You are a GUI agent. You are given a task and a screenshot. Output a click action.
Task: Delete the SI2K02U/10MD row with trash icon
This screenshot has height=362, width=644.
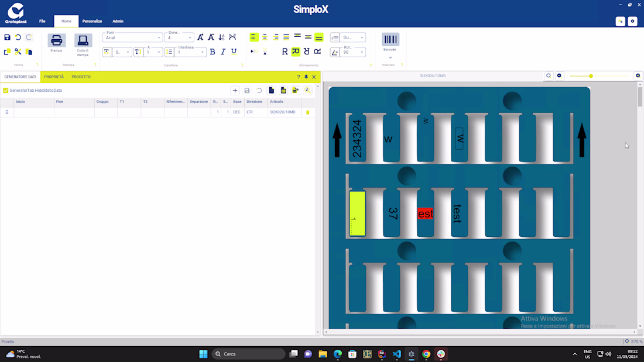point(307,112)
